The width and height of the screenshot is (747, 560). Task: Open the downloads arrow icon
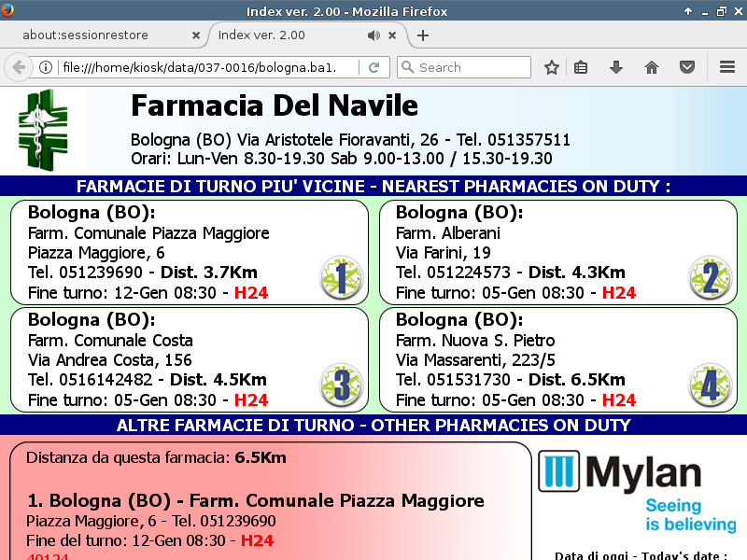click(x=615, y=67)
